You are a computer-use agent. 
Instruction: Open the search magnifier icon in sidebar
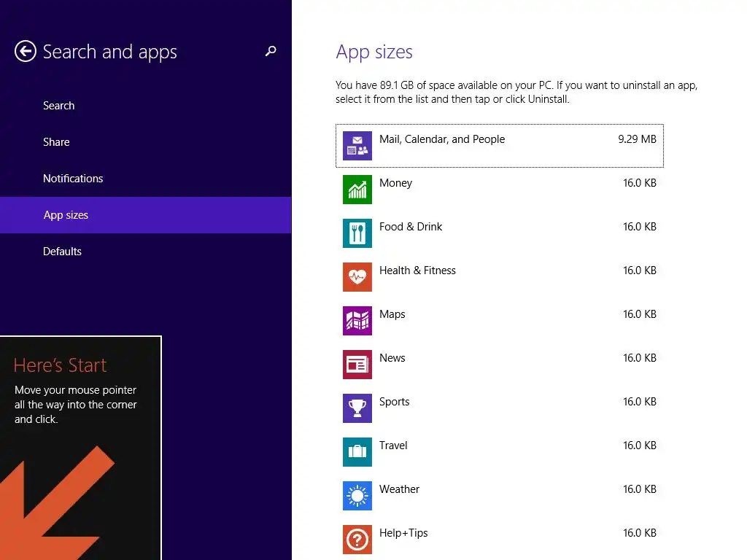[x=271, y=51]
